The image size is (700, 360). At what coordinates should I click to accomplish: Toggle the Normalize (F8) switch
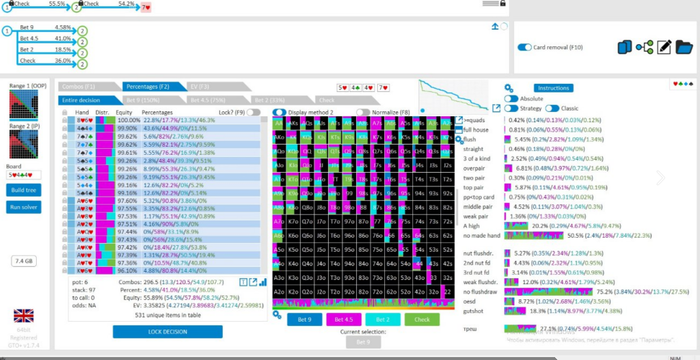[x=363, y=113]
